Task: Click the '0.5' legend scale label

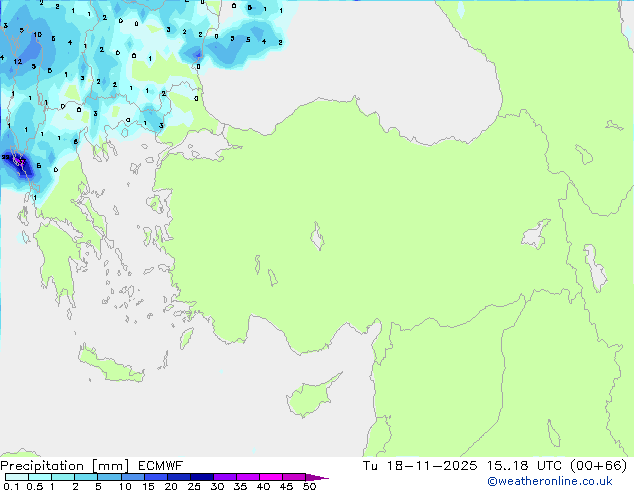Action: (34, 486)
